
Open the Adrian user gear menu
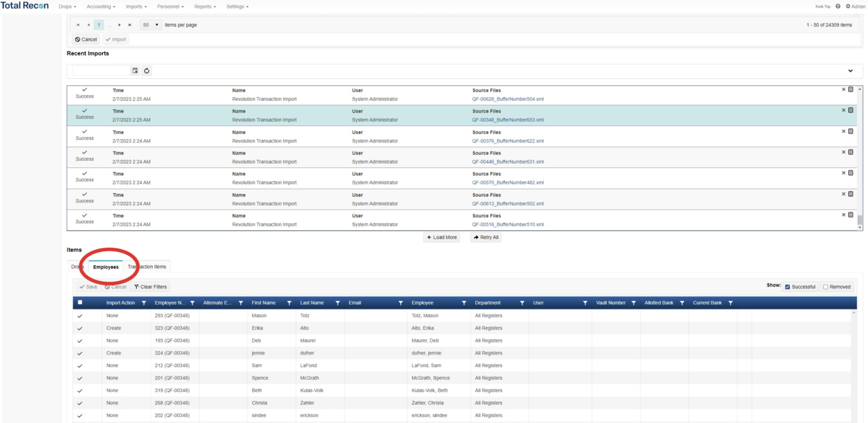[855, 6]
